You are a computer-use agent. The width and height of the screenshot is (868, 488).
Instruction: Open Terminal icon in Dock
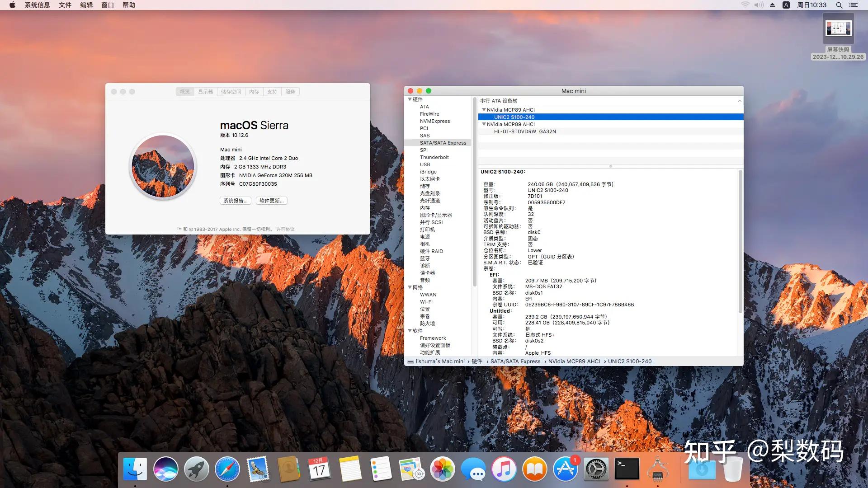pos(627,469)
